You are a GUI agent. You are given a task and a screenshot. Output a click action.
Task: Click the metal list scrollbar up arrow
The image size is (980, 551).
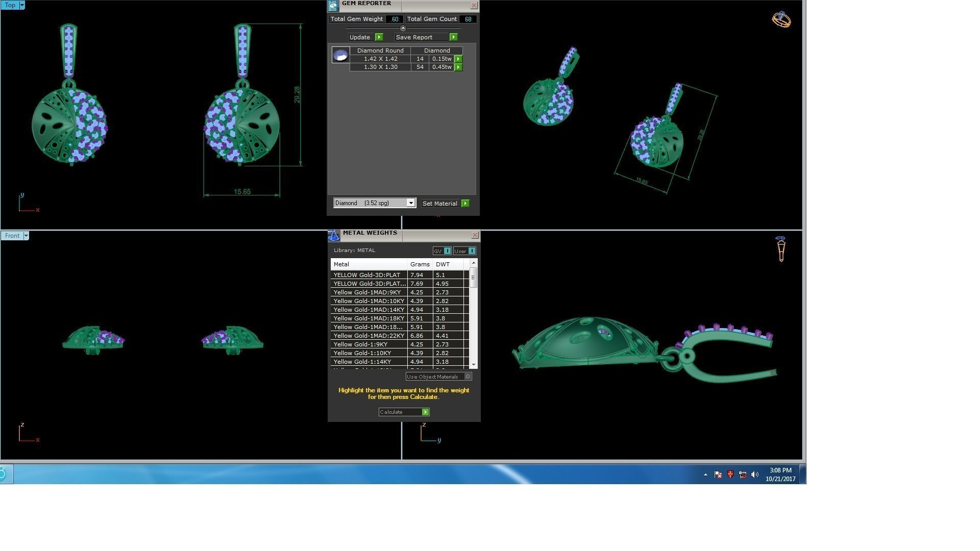pyautogui.click(x=474, y=263)
